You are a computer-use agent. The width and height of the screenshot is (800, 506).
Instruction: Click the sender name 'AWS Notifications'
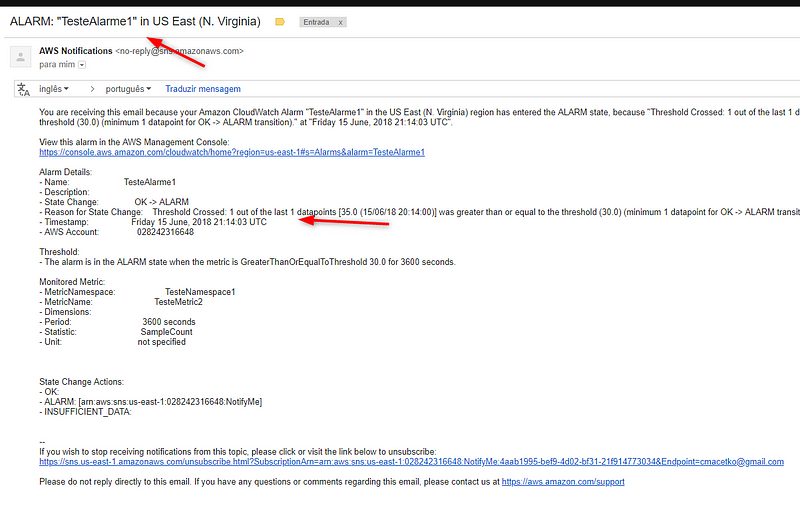pos(76,51)
